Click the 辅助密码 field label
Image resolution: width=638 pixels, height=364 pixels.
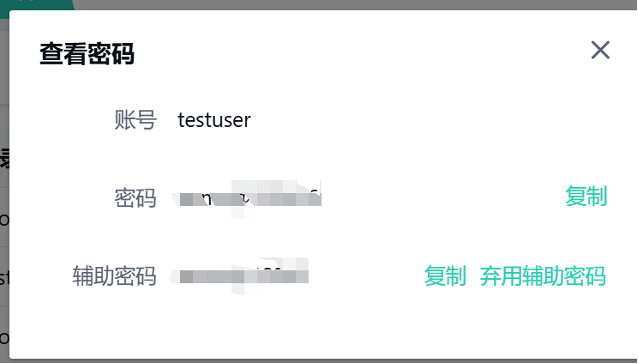[114, 276]
